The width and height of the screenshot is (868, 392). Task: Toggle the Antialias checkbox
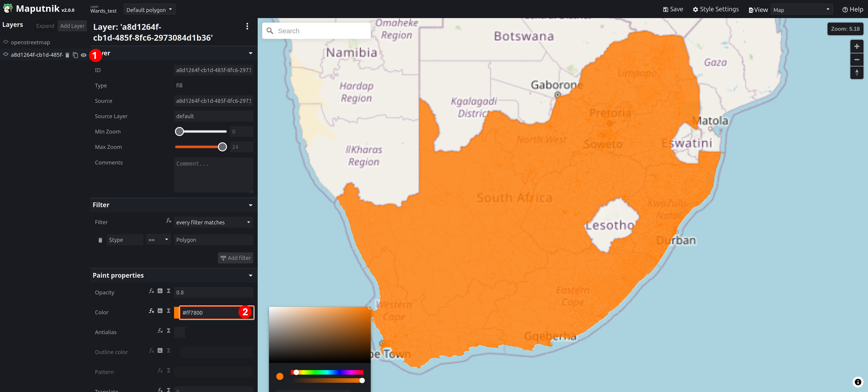point(180,332)
